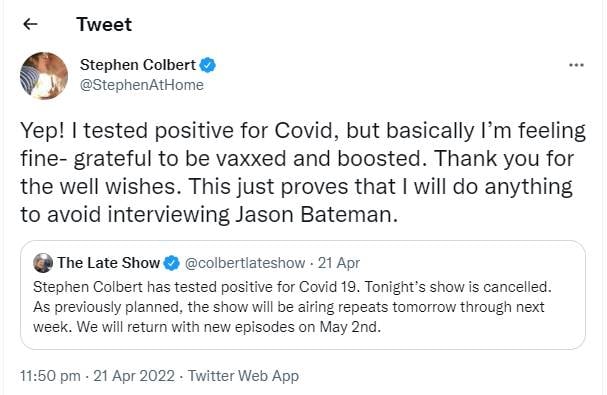Go back using the left arrow icon

pyautogui.click(x=30, y=24)
